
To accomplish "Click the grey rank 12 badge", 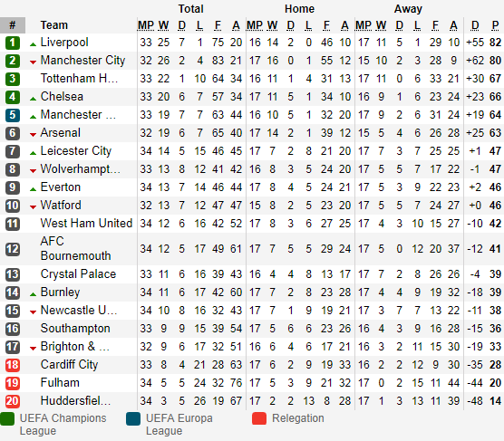I will tap(13, 249).
